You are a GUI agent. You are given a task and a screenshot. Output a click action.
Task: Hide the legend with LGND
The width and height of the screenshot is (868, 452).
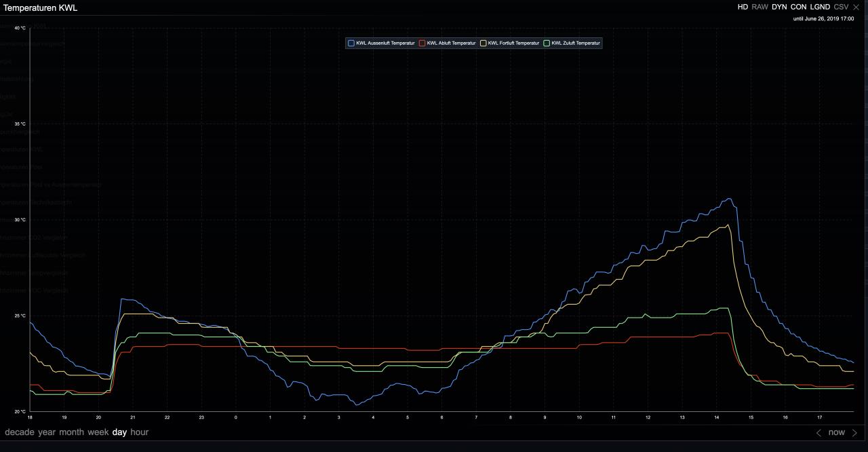(820, 7)
